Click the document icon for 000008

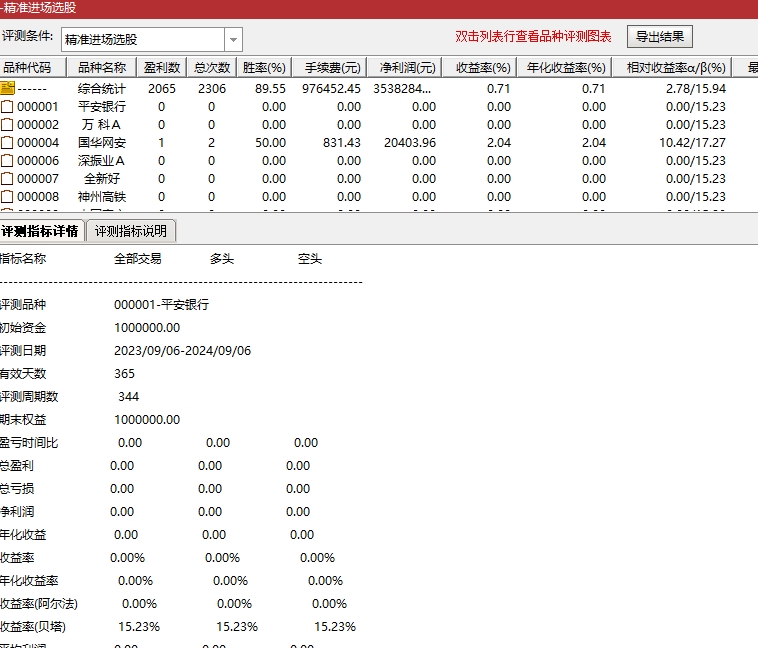coord(7,196)
